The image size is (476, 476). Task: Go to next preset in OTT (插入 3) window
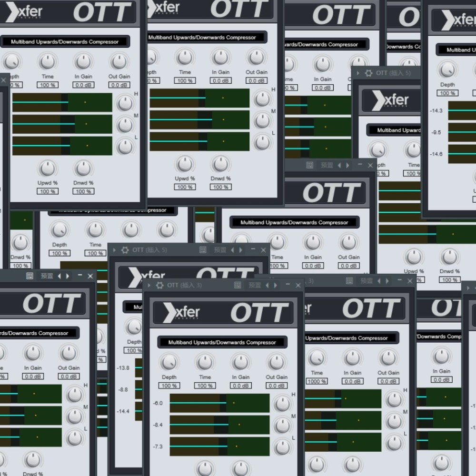[275, 285]
